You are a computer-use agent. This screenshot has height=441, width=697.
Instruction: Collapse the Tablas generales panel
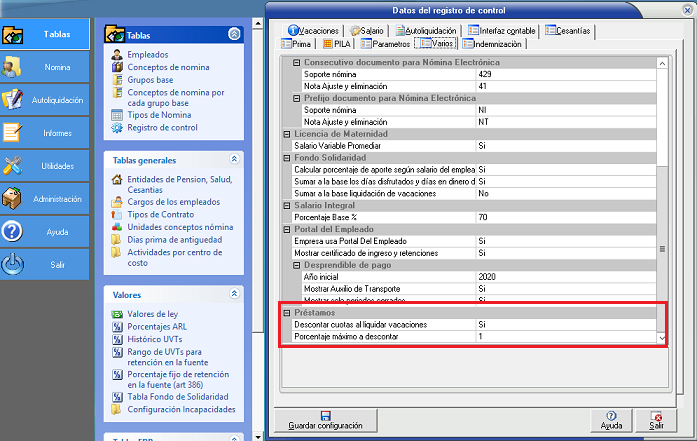coord(234,159)
